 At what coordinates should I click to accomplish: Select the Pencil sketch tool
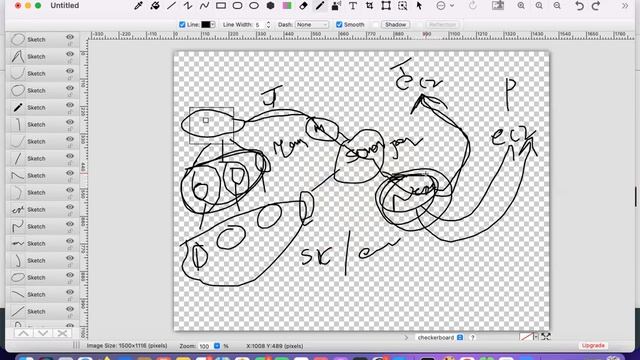(320, 6)
